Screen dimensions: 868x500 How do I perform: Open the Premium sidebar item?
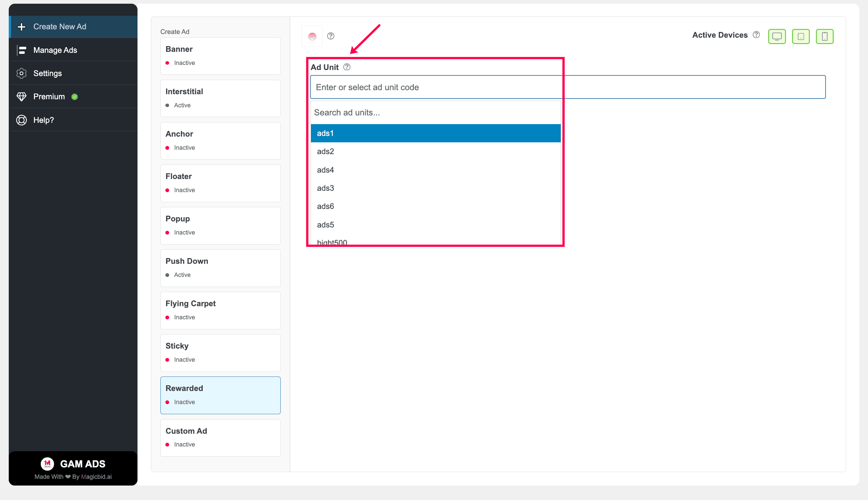click(73, 97)
